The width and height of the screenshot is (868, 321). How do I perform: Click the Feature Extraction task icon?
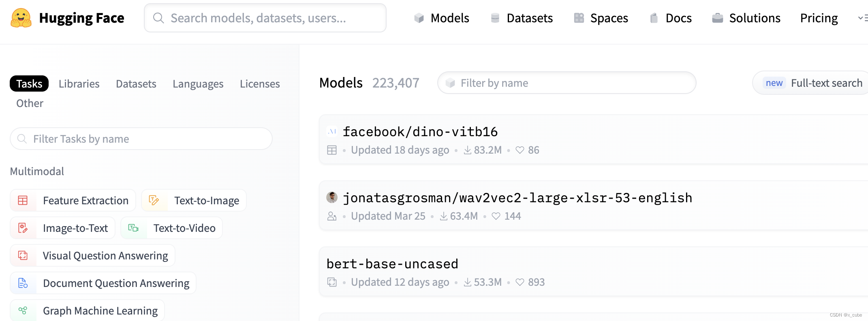(x=23, y=200)
